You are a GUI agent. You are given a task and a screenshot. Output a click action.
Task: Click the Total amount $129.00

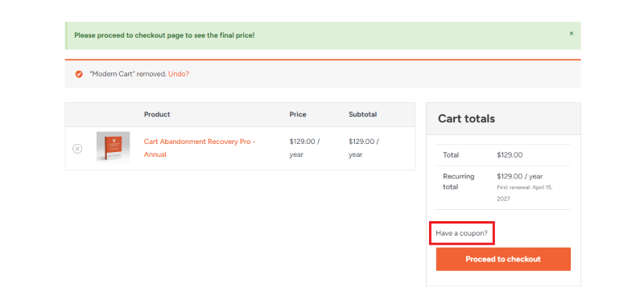(510, 155)
